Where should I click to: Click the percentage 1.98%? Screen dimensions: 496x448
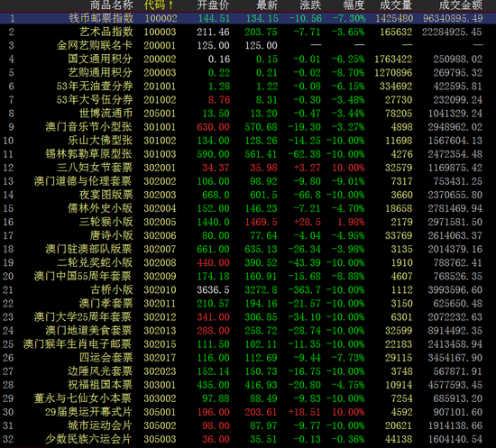coord(351,222)
